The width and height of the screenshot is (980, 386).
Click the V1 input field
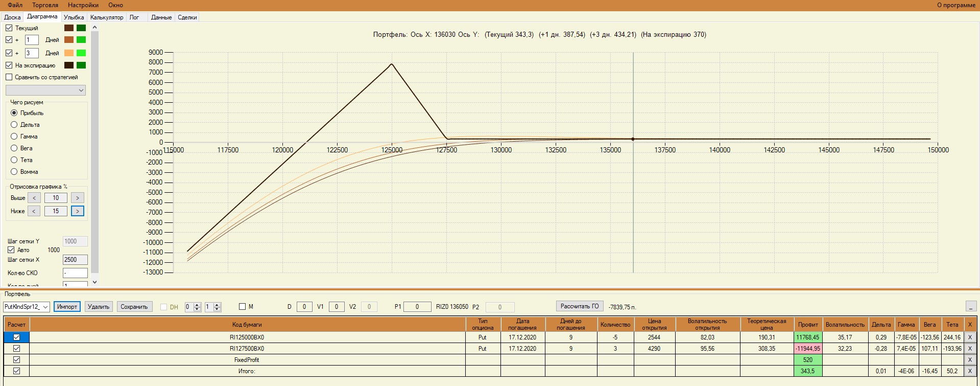tap(337, 307)
